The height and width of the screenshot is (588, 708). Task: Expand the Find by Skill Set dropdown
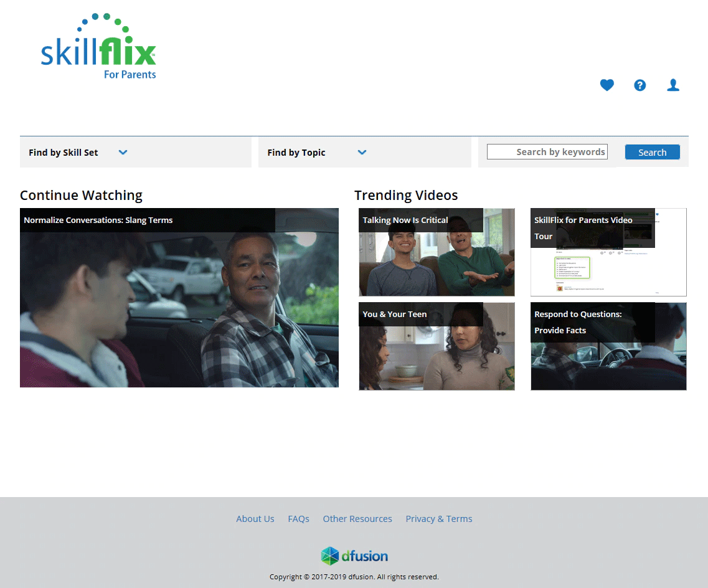click(64, 153)
